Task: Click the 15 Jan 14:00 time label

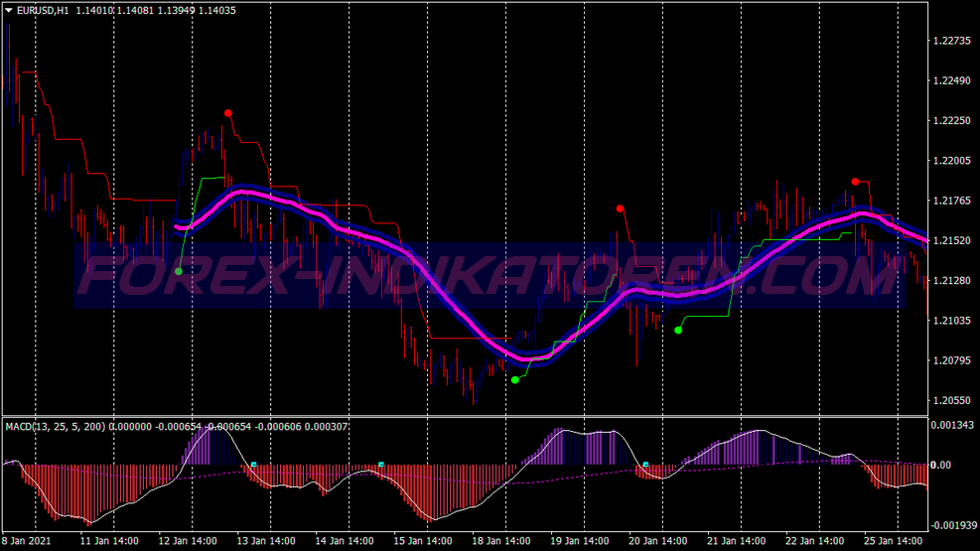Action: 423,541
